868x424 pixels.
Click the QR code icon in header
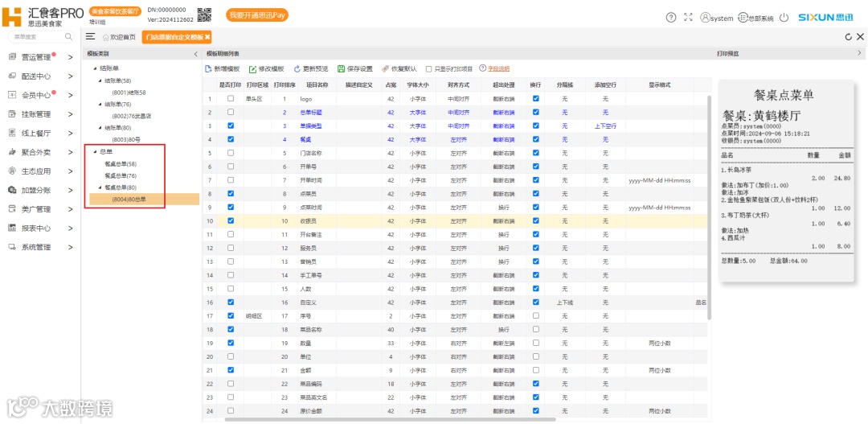click(x=204, y=14)
